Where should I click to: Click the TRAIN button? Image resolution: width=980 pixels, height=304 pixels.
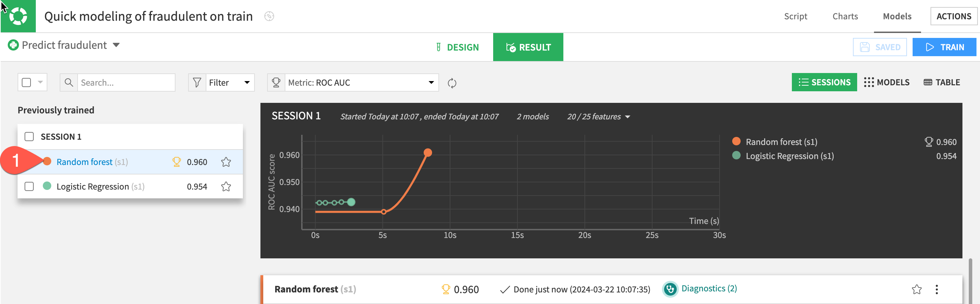click(x=944, y=47)
